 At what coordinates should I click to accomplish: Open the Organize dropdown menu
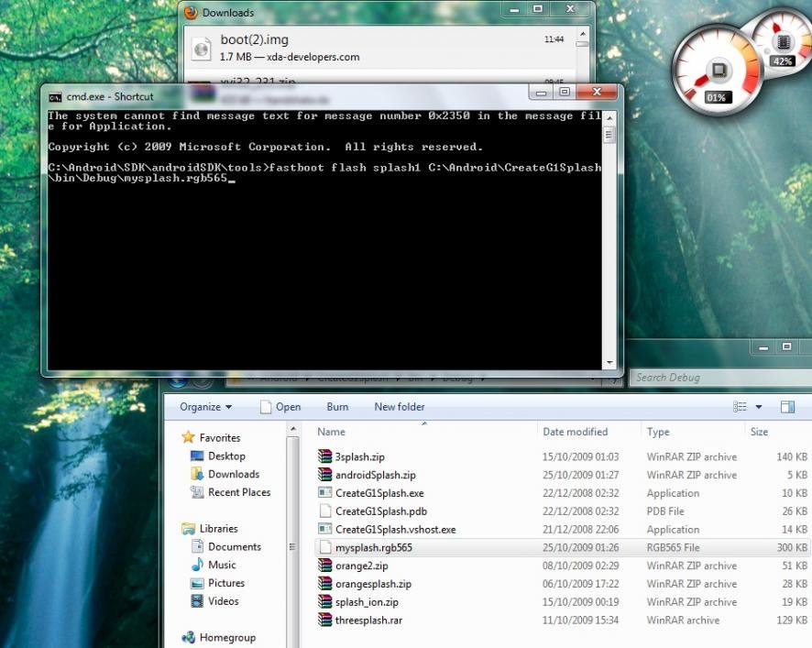(205, 407)
